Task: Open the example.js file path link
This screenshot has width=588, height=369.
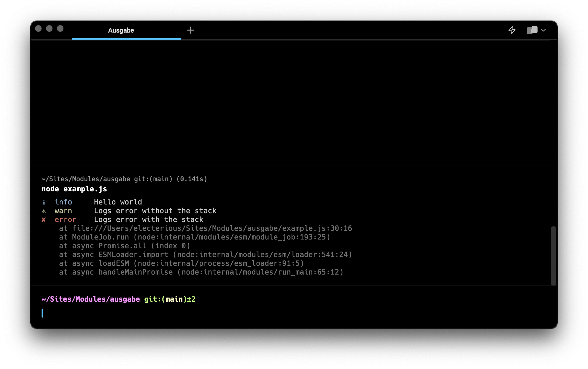Action: [x=212, y=228]
